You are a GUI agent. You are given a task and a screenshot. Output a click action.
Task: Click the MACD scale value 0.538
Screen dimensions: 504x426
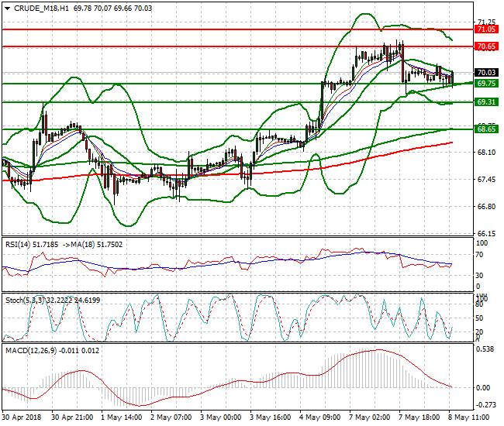coord(485,349)
